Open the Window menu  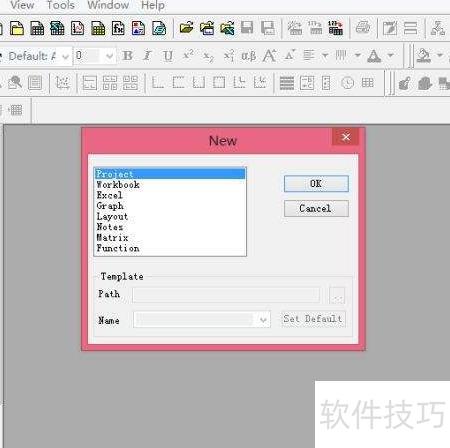[108, 5]
